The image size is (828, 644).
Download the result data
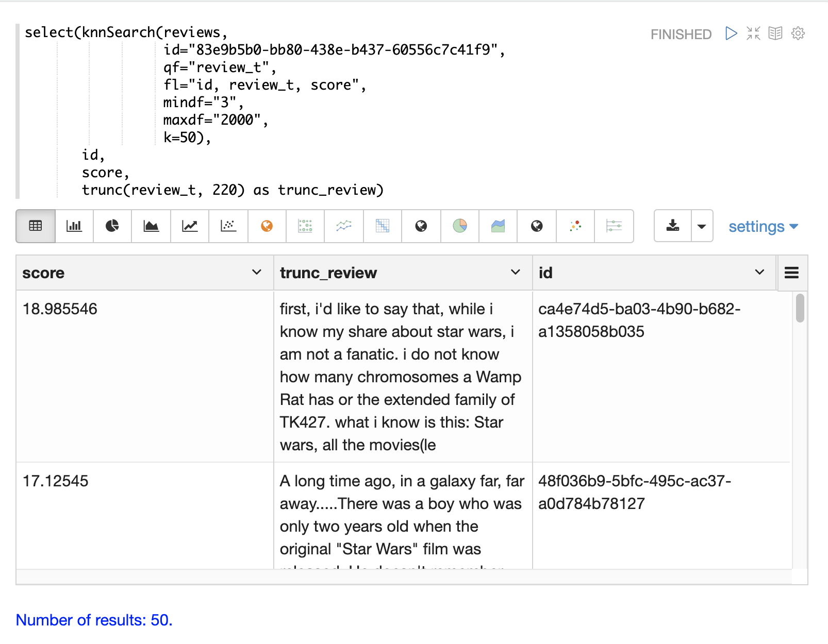(673, 226)
